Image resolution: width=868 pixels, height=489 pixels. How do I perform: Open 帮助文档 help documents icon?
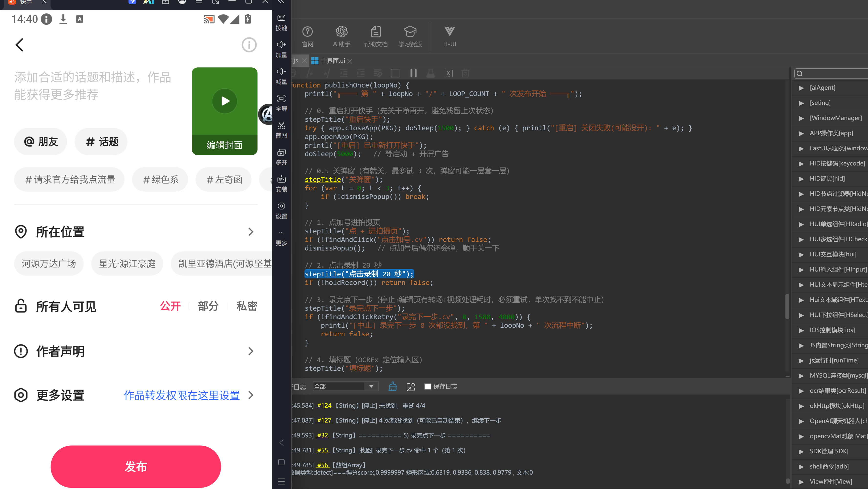(376, 36)
